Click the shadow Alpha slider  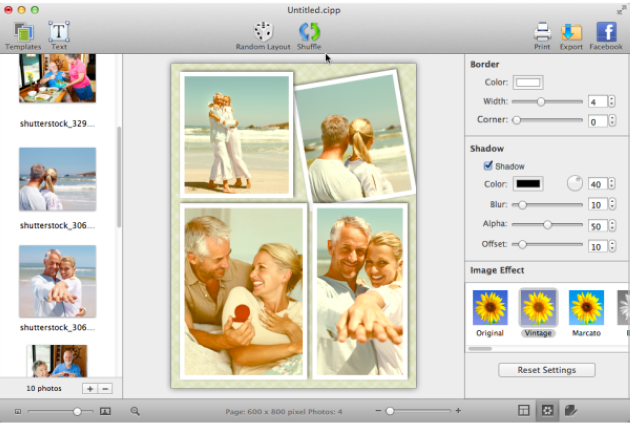point(547,225)
